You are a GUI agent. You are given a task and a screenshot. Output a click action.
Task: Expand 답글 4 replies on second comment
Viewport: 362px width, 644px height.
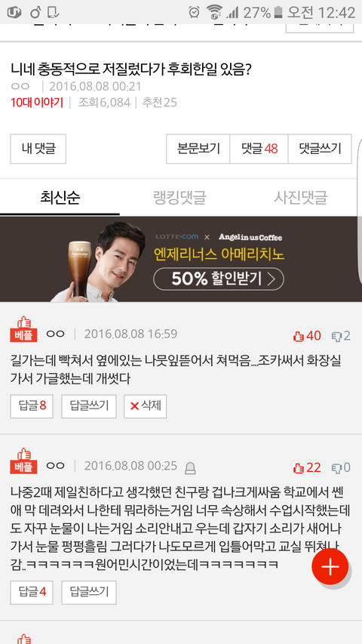point(32,592)
